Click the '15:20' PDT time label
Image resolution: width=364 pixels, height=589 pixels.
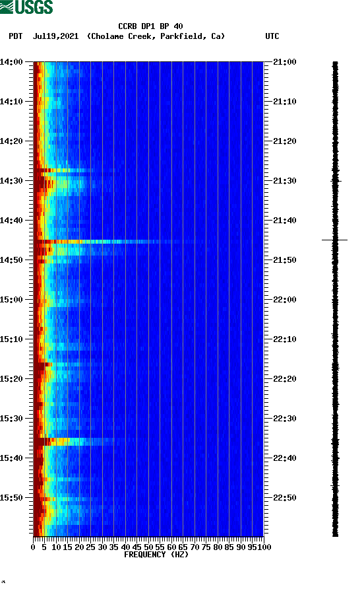11,379
